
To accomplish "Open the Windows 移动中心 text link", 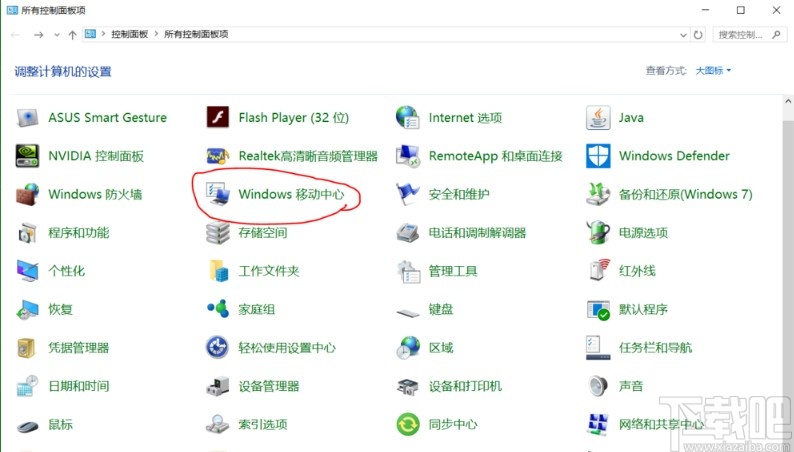I will 291,194.
